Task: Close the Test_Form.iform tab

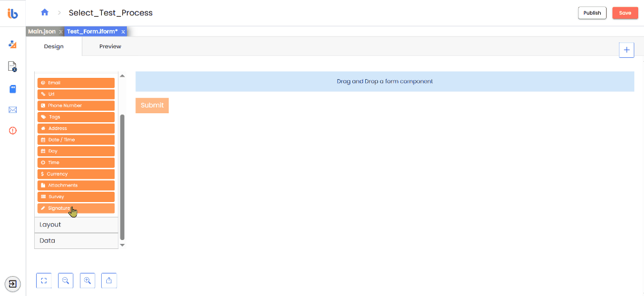Action: tap(123, 32)
